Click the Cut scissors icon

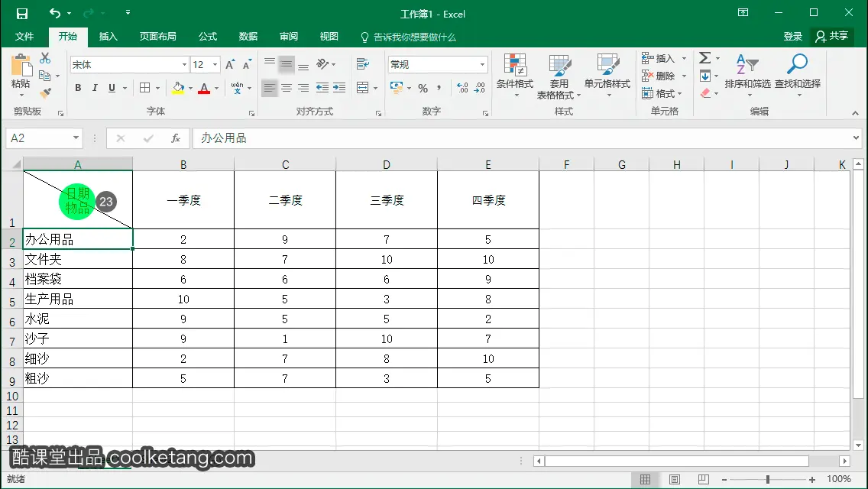(45, 57)
